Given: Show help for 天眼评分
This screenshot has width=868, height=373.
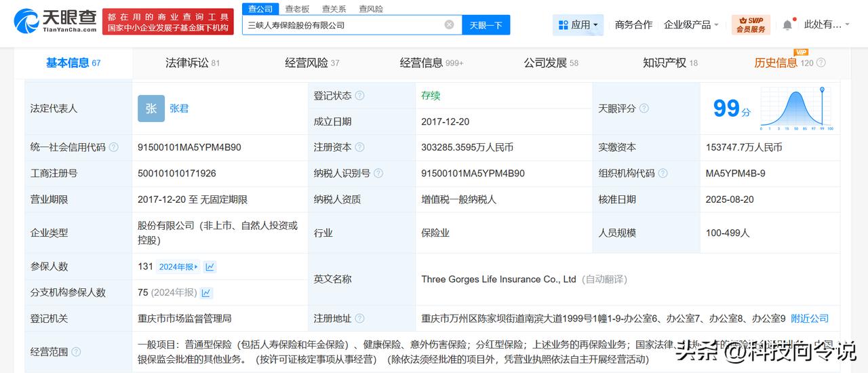Looking at the screenshot, I should (644, 109).
